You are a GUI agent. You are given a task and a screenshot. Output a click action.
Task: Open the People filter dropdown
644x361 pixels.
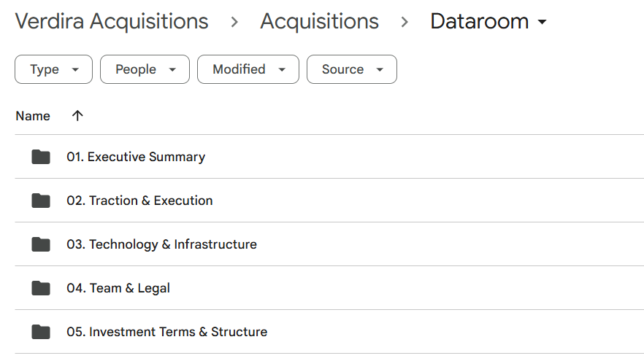pos(145,69)
